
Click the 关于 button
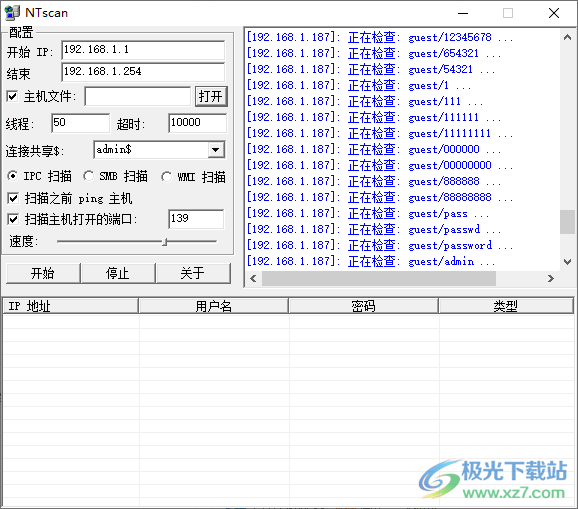click(x=193, y=273)
